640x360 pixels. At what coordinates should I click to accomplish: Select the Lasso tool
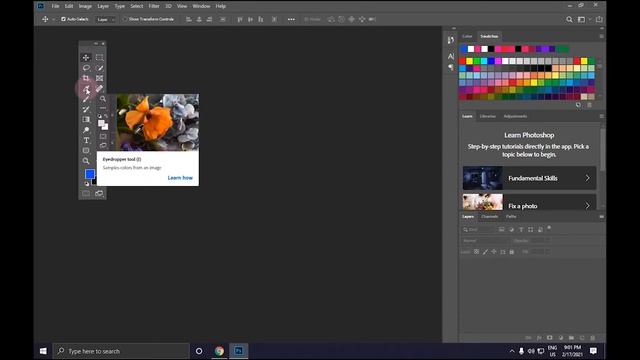coord(86,68)
